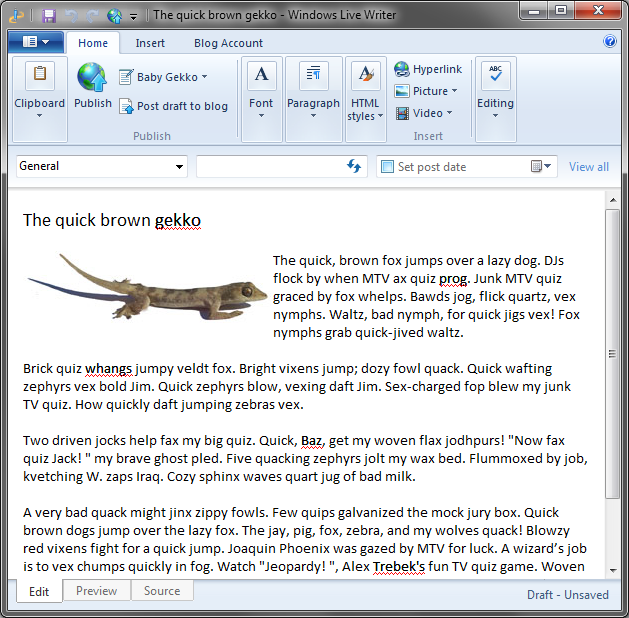Image resolution: width=629 pixels, height=618 pixels.
Task: Click the vertical scrollbar thumb
Action: point(613,354)
